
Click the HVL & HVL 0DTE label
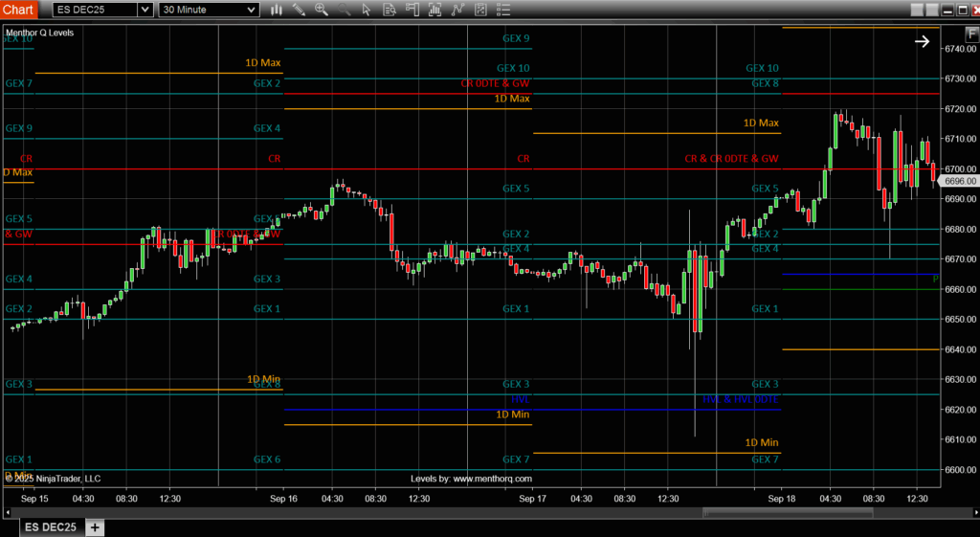(x=741, y=399)
